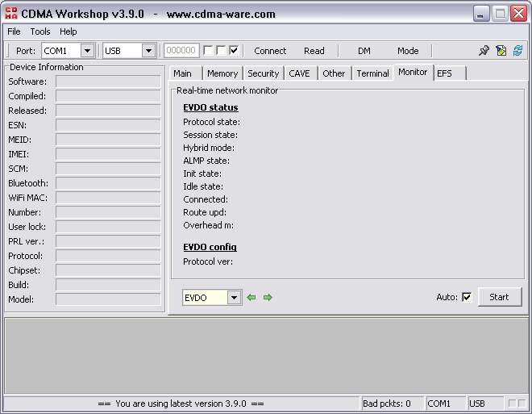Click the WiFi MAC field
This screenshot has height=414, width=532.
(x=108, y=198)
